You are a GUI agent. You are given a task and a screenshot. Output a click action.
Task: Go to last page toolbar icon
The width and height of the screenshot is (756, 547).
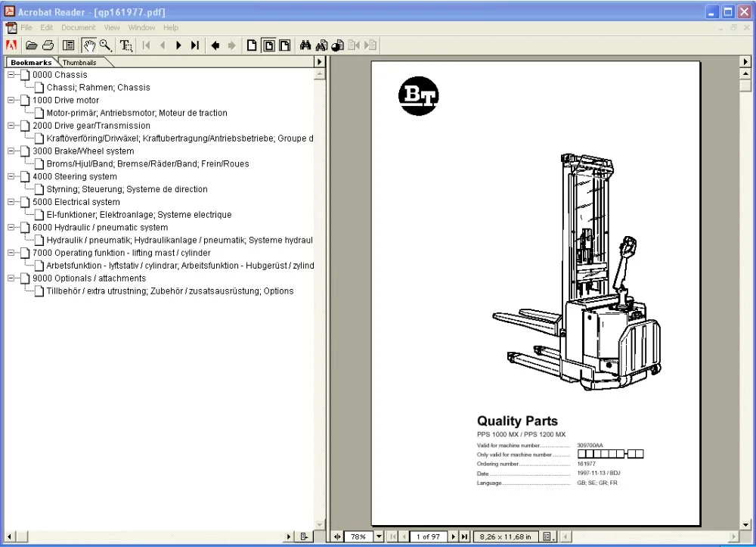tap(195, 45)
